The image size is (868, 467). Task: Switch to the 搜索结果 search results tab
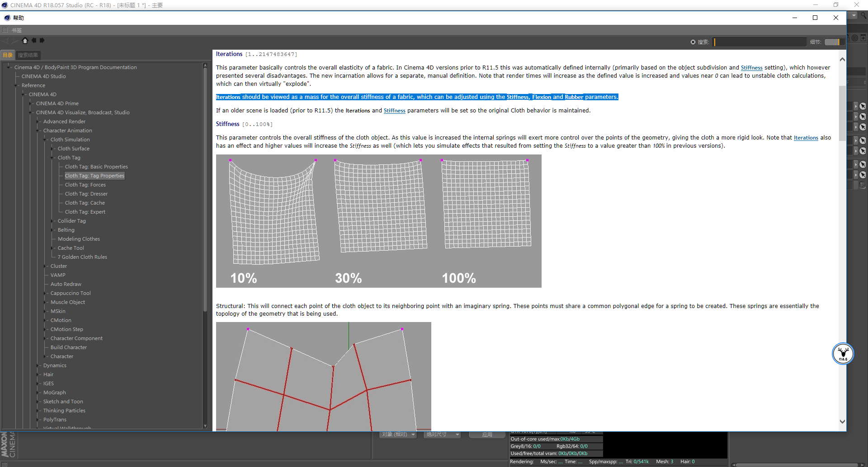[x=28, y=55]
